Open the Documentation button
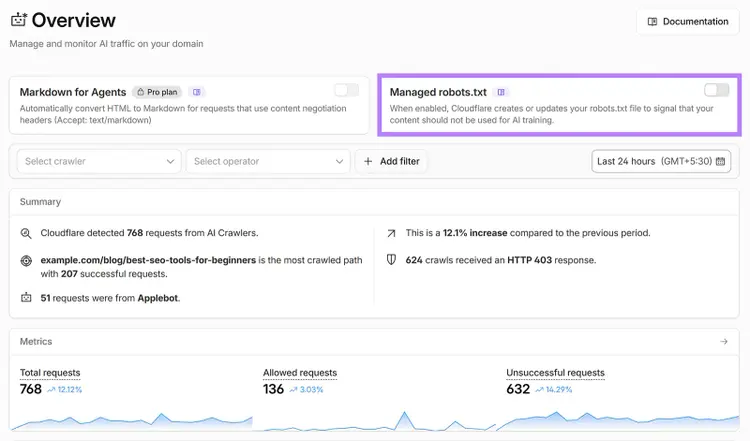750x441 pixels. (x=688, y=22)
